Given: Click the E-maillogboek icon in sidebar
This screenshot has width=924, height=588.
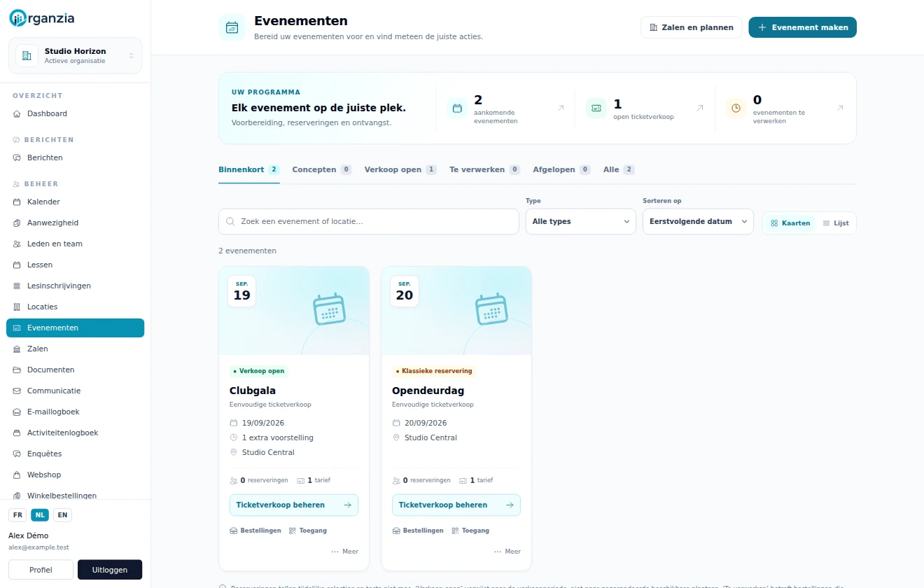Looking at the screenshot, I should coord(17,412).
